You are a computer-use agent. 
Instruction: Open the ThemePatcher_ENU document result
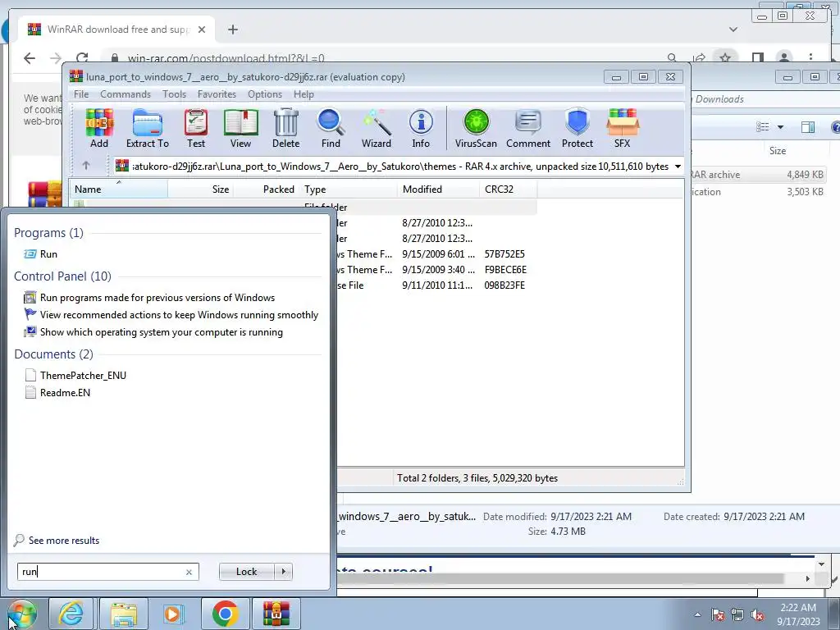[x=75, y=376]
